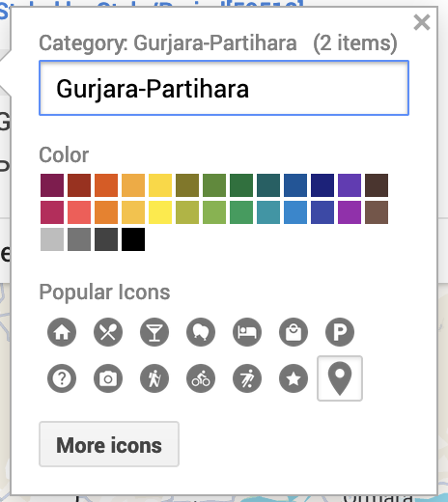Viewport: 448px width, 502px height.
Task: Pick the bicycle rider icon
Action: point(201,378)
